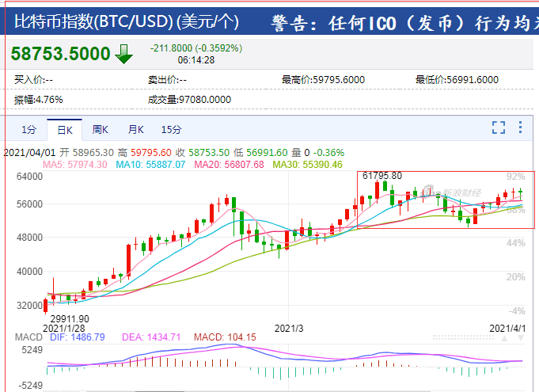
Task: Click the horizontal scrollbar thumb under chart
Action: click(160, 391)
